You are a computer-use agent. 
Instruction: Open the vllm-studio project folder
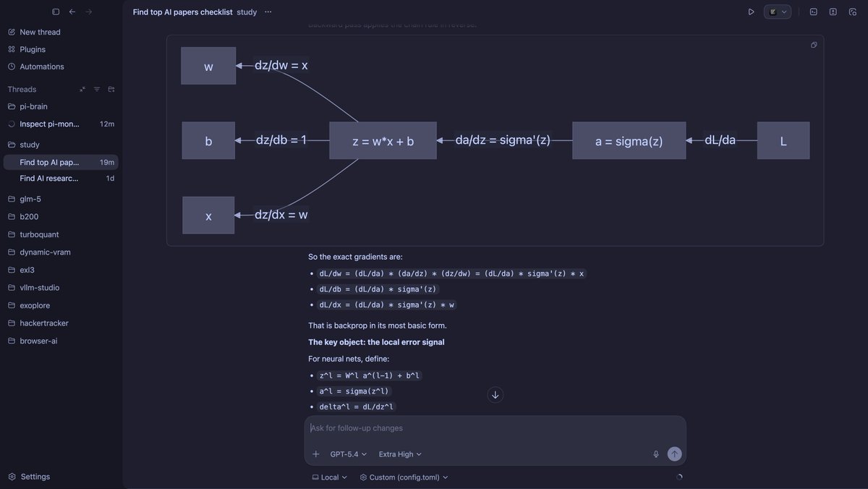point(61,287)
